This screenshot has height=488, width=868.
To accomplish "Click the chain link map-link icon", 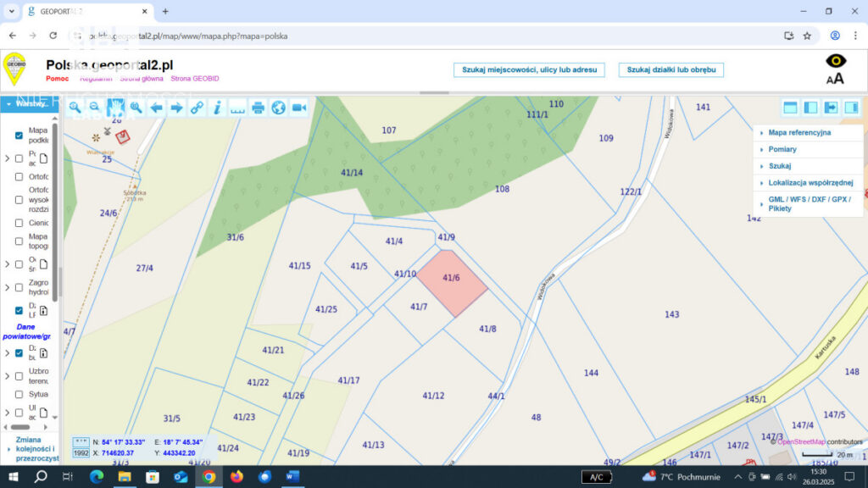I will [x=197, y=108].
